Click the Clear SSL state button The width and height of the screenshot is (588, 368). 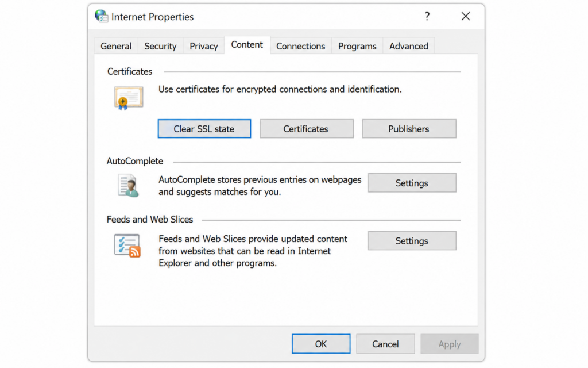(204, 129)
